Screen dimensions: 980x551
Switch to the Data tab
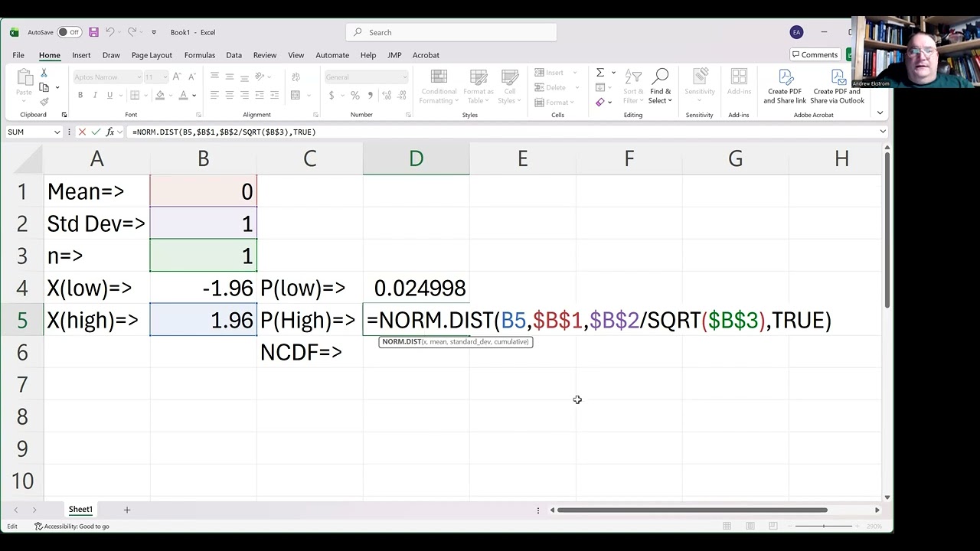pyautogui.click(x=234, y=55)
